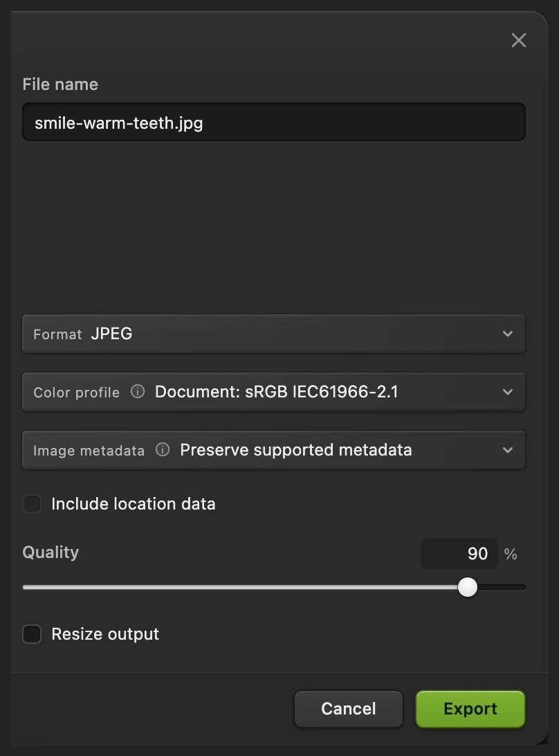Click the Quality slider handle

click(468, 587)
